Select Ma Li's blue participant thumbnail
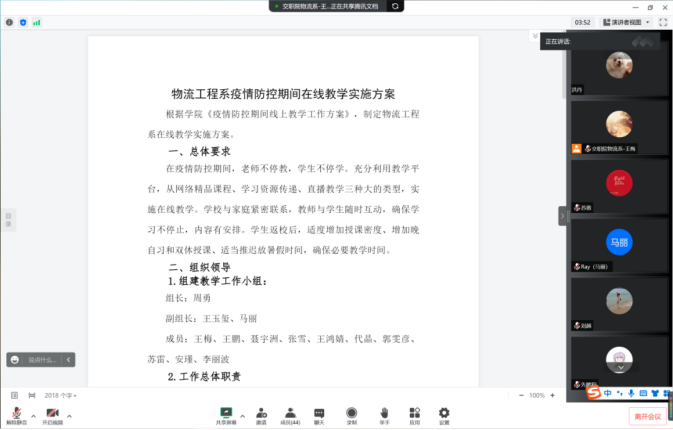Screen dimensions: 673x430 click(x=618, y=243)
